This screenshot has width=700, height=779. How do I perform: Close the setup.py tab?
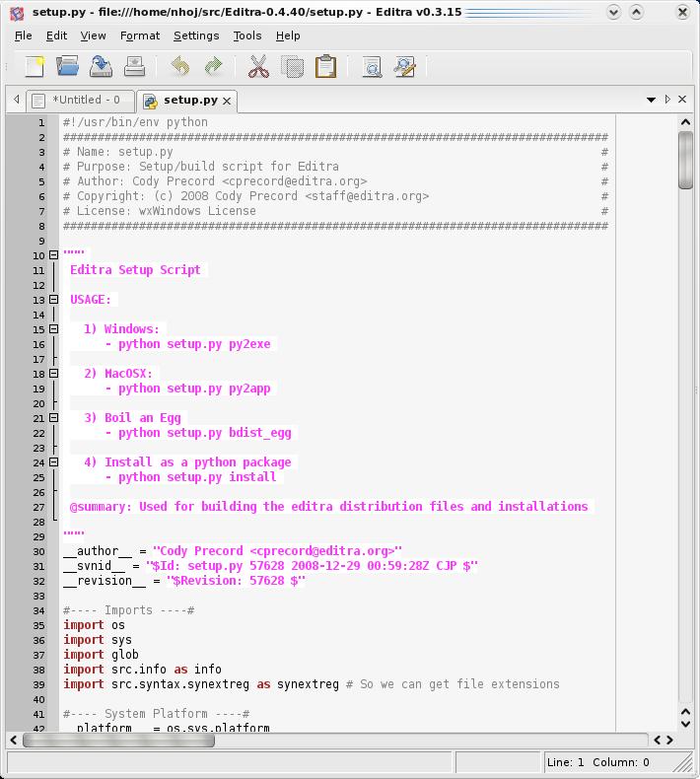[x=227, y=101]
